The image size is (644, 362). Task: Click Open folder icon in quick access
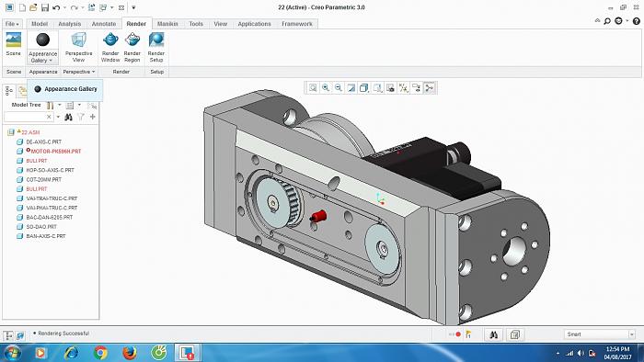pyautogui.click(x=33, y=7)
